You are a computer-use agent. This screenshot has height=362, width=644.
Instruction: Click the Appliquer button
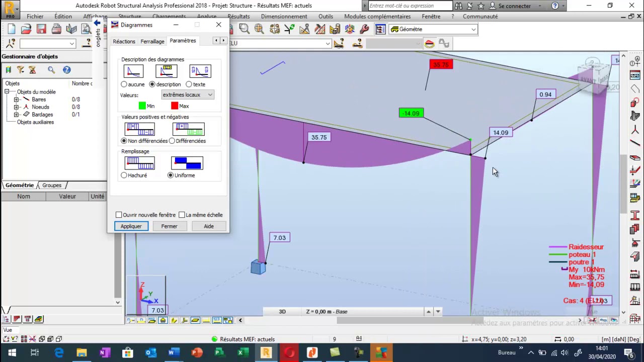coord(131,226)
